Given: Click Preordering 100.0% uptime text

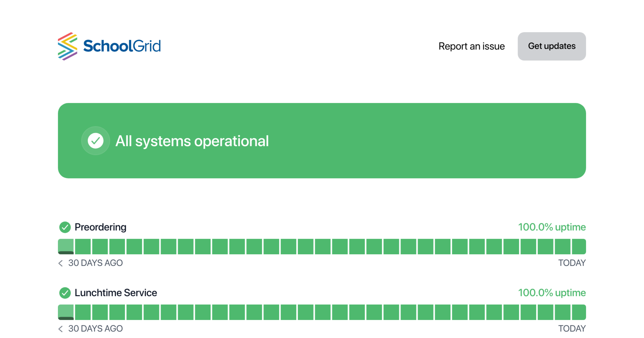Looking at the screenshot, I should (x=552, y=227).
